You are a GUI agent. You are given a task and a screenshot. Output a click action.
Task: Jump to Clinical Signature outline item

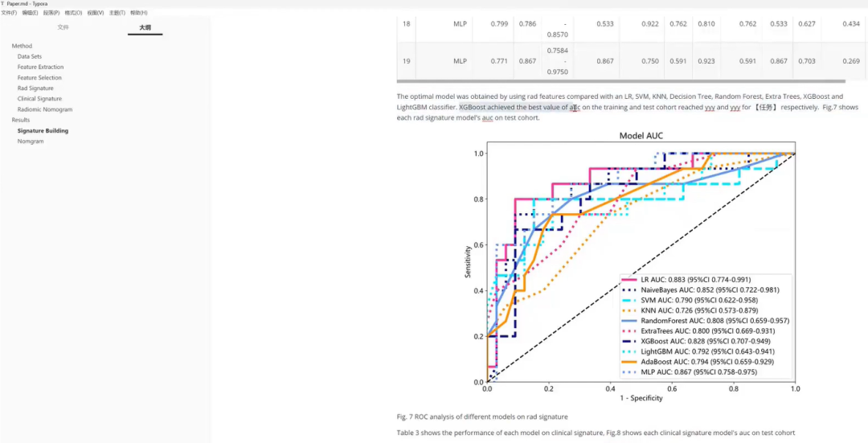(39, 99)
